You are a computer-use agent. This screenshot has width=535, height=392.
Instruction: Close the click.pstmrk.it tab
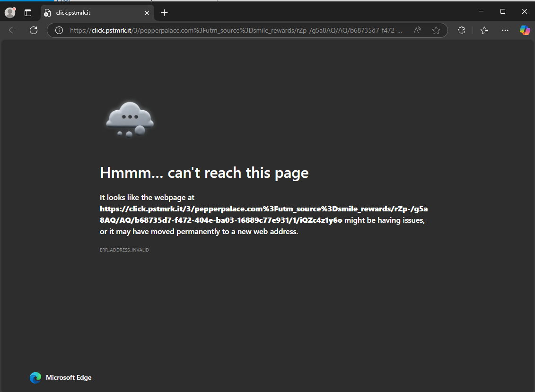click(147, 13)
